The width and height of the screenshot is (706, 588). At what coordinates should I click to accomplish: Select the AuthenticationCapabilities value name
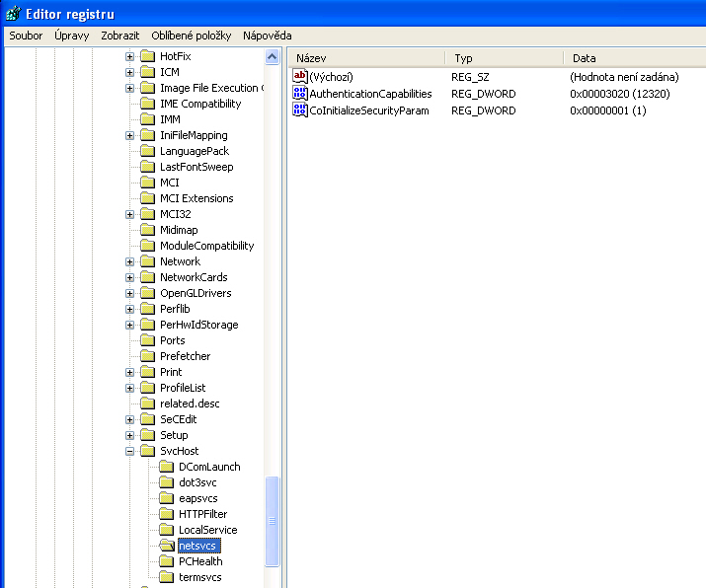370,94
